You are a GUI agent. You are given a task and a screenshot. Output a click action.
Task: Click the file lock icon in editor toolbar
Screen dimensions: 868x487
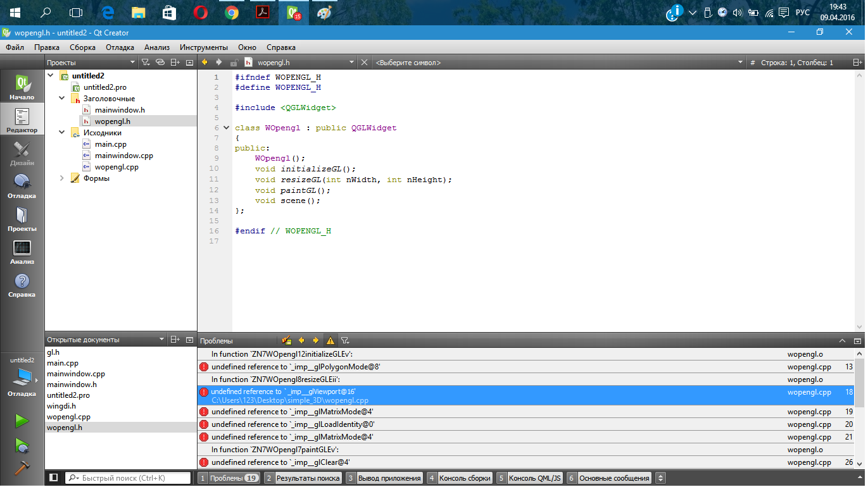coord(234,63)
